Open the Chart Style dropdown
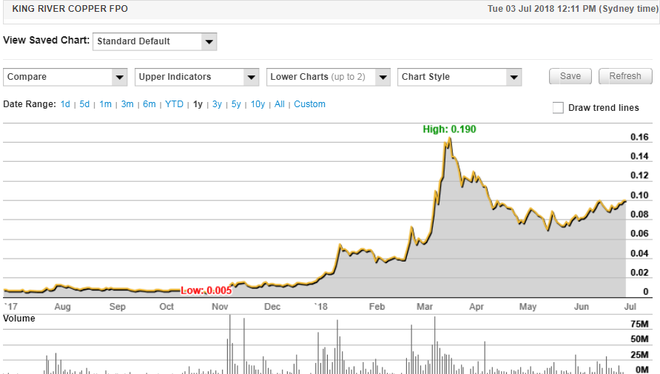660x374 pixels. pos(459,77)
